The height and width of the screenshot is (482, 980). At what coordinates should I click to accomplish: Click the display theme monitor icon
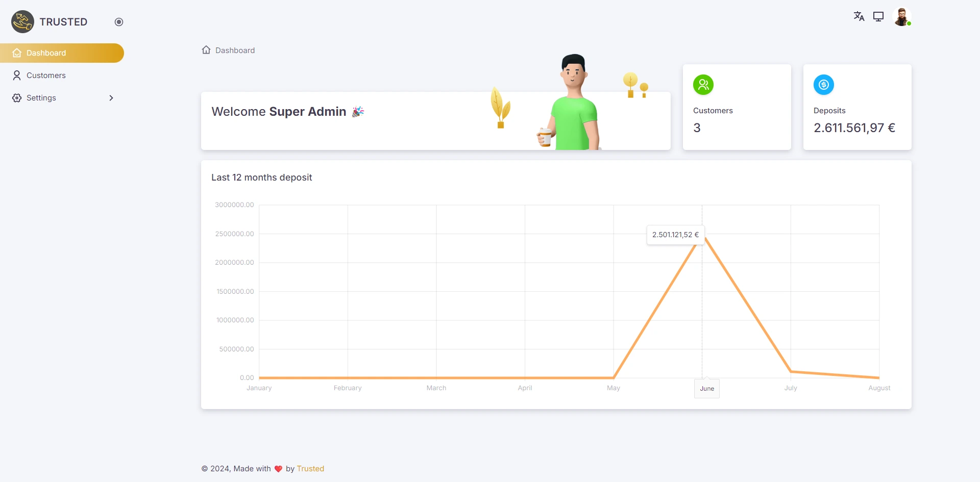point(878,16)
